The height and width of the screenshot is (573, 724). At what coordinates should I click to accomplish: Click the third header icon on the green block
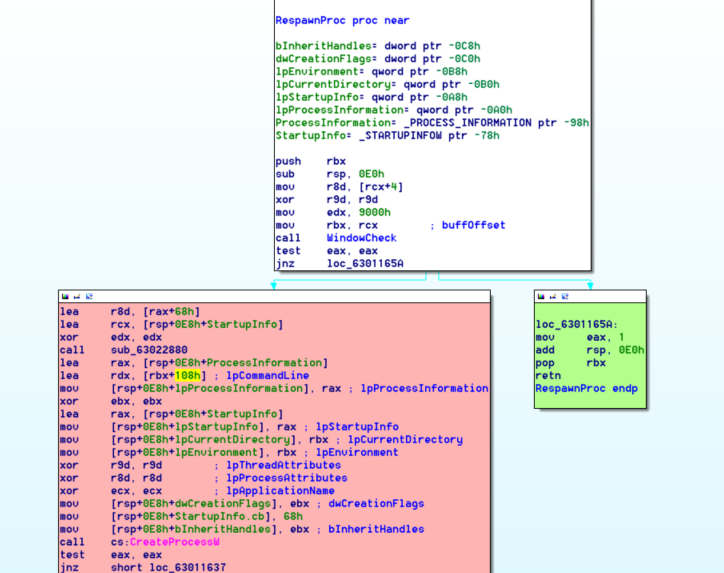coord(564,297)
